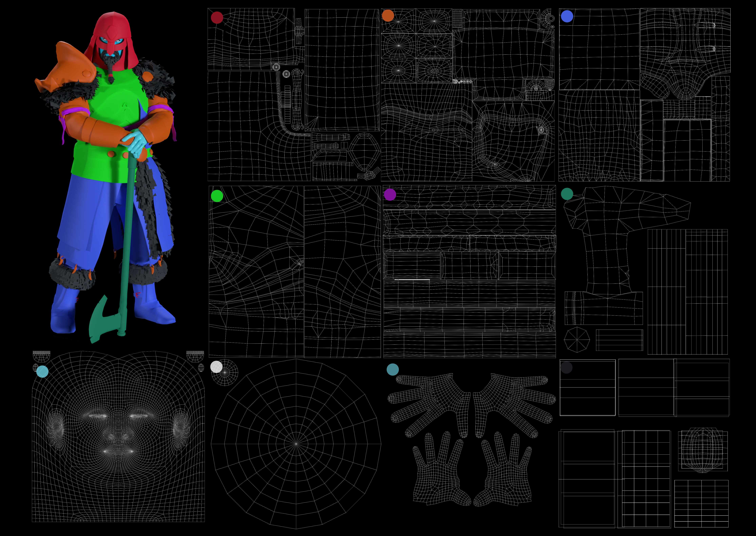This screenshot has width=756, height=536.
Task: Click the dark teal-green color dot
Action: click(567, 194)
